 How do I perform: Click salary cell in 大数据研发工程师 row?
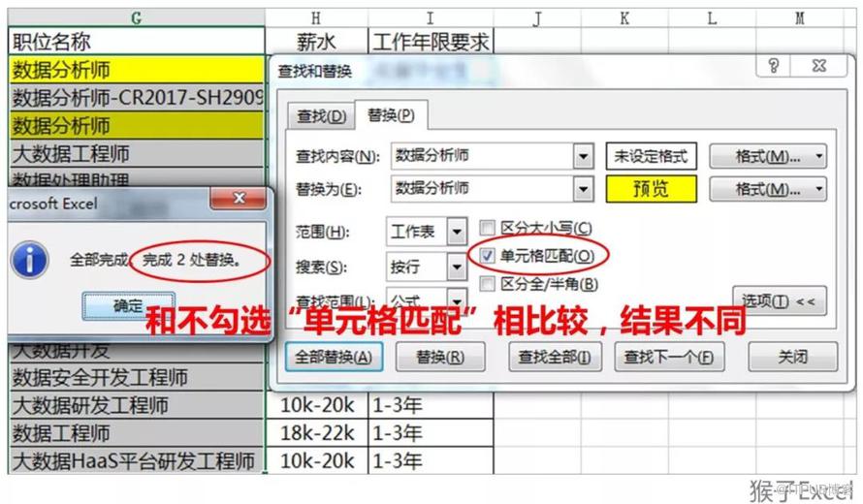316,405
